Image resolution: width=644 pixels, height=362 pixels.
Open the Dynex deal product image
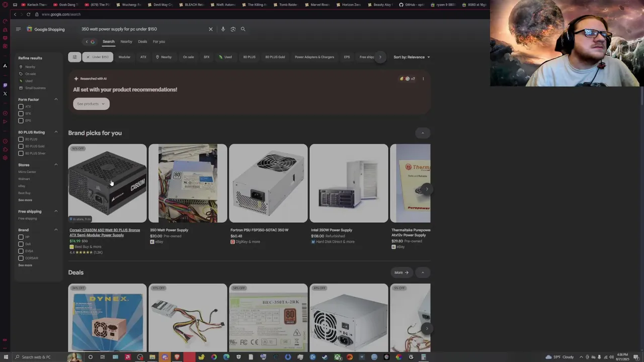point(107,318)
